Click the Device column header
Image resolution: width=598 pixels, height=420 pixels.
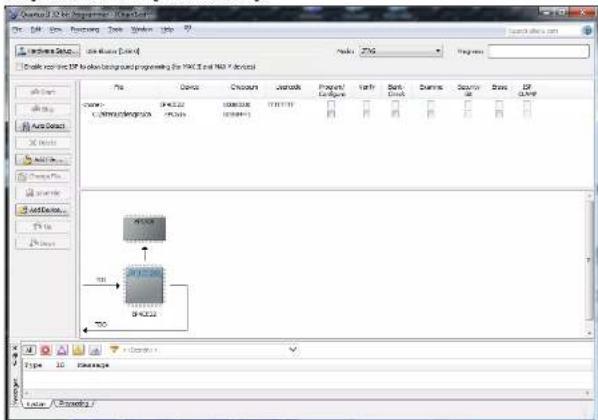(190, 87)
